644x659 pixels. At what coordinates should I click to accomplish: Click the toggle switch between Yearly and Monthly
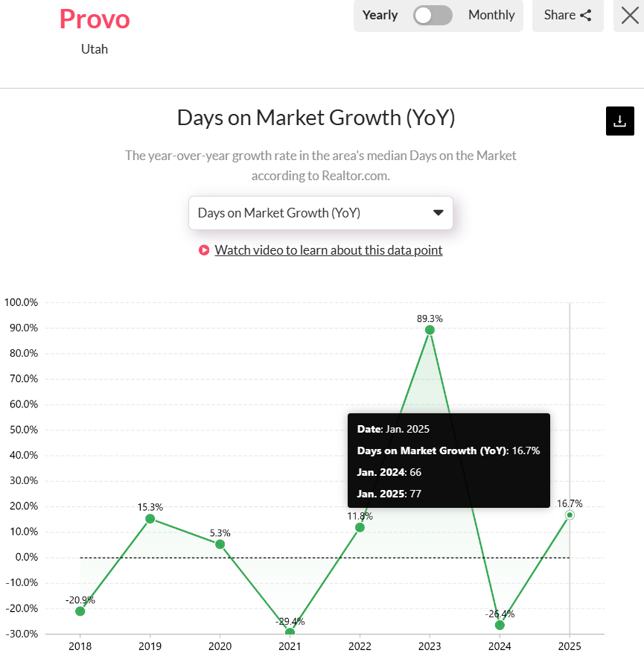[x=433, y=15]
